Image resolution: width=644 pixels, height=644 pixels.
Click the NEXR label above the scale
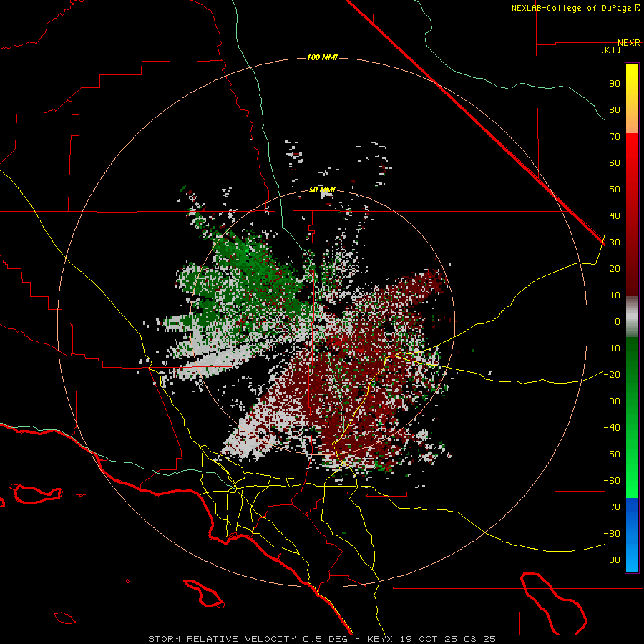pyautogui.click(x=629, y=43)
